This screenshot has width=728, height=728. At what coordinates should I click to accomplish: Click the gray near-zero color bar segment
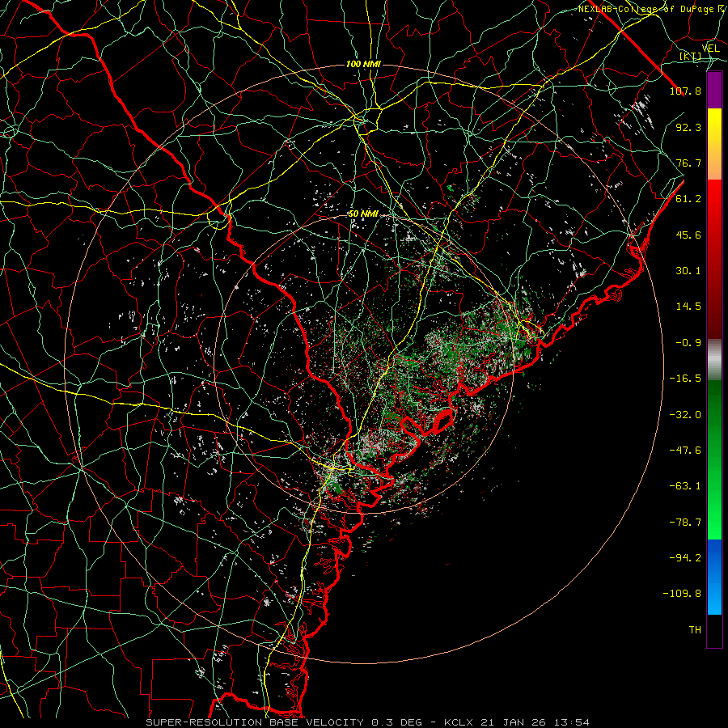pos(714,360)
